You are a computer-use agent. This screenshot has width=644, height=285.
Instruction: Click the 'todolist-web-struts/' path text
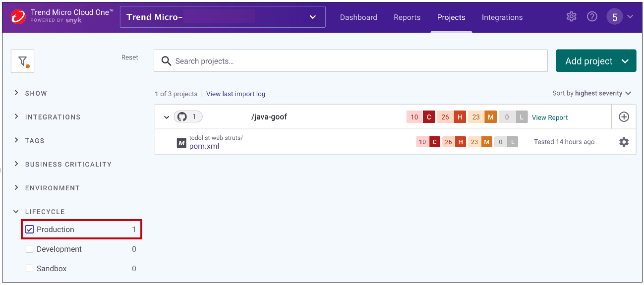(216, 138)
